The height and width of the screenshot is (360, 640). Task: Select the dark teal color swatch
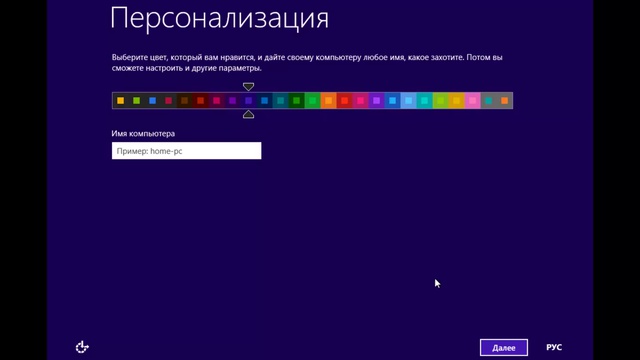point(280,100)
